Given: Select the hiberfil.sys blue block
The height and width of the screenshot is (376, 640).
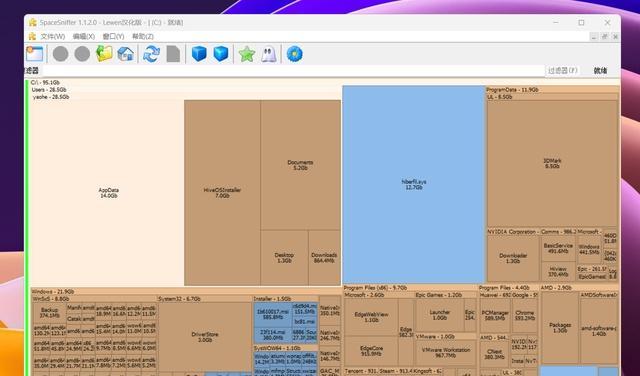Looking at the screenshot, I should (413, 184).
